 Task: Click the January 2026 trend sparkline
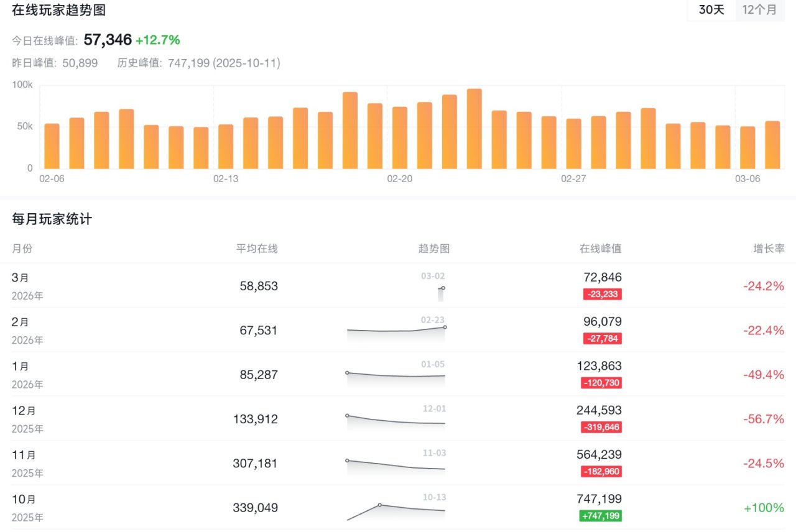pos(396,375)
